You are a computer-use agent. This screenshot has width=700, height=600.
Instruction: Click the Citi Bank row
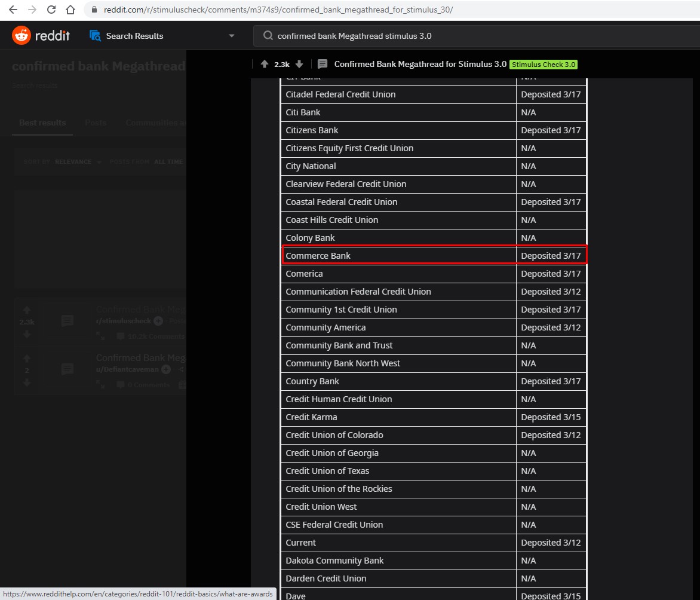434,112
